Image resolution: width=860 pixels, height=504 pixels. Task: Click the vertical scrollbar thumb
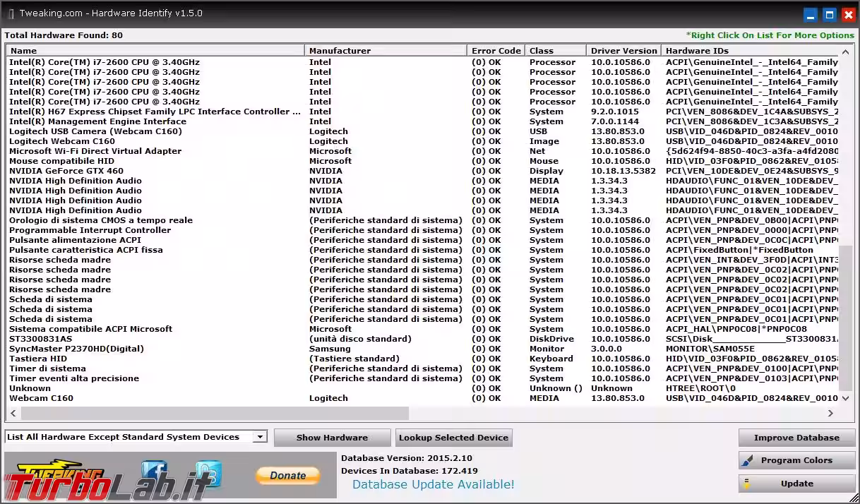coord(845,318)
